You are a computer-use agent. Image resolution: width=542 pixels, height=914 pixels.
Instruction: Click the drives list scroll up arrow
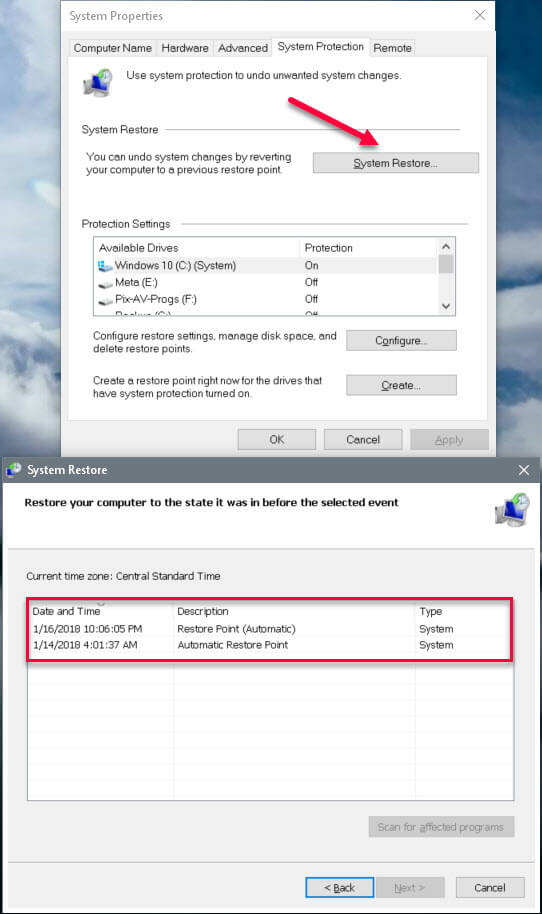pyautogui.click(x=446, y=247)
